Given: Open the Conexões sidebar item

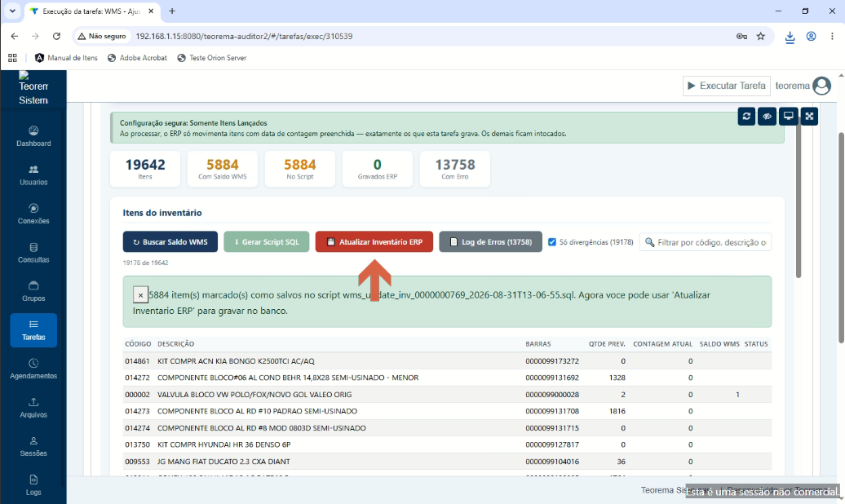Looking at the screenshot, I should (33, 214).
